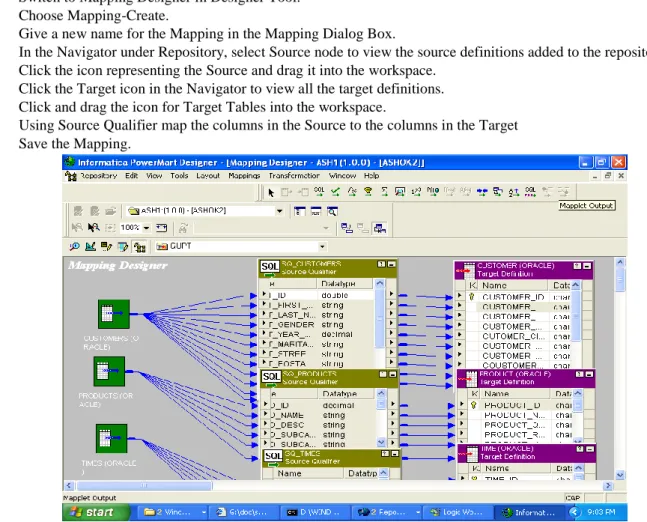
Task: Click scroll-up arrow in SQ_CUSTOMERS port list
Action: (x=380, y=283)
